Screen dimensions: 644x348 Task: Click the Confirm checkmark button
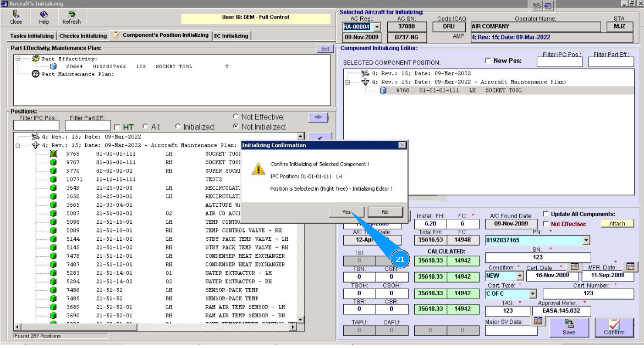point(614,328)
